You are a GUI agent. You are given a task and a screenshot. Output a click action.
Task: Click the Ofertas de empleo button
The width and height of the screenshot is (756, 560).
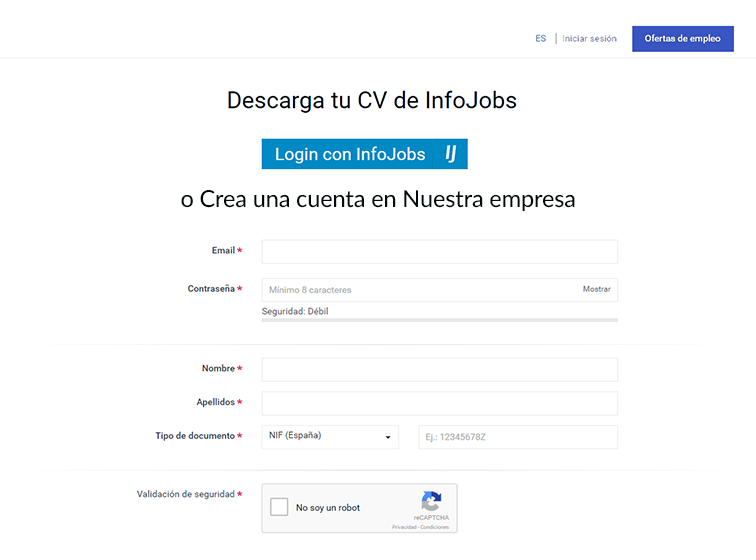[683, 39]
